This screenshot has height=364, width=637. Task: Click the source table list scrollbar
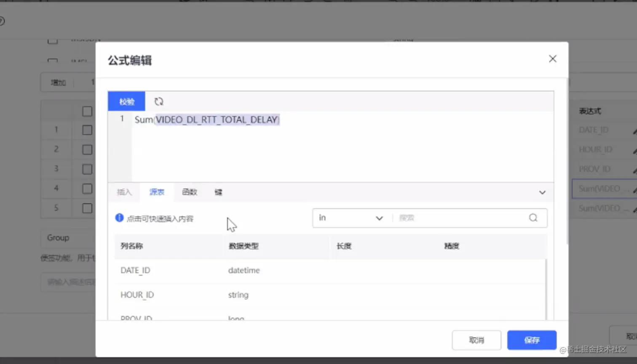[546, 290]
